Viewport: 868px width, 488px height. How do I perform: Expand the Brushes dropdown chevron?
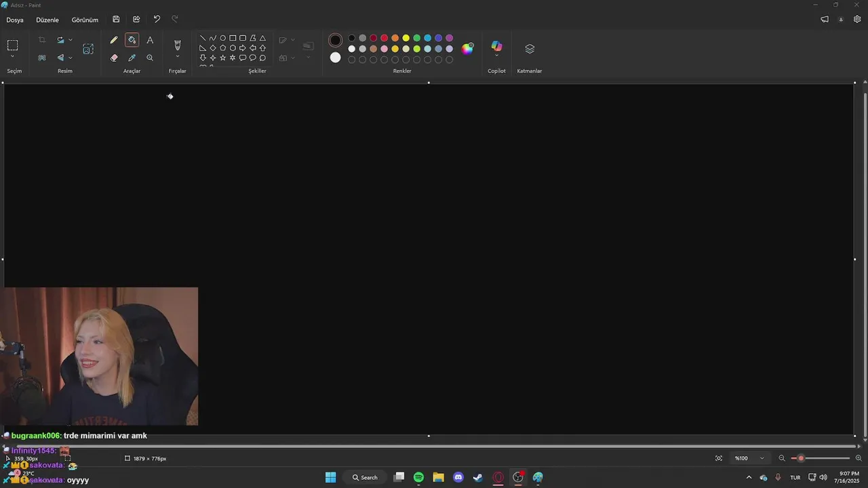point(178,57)
